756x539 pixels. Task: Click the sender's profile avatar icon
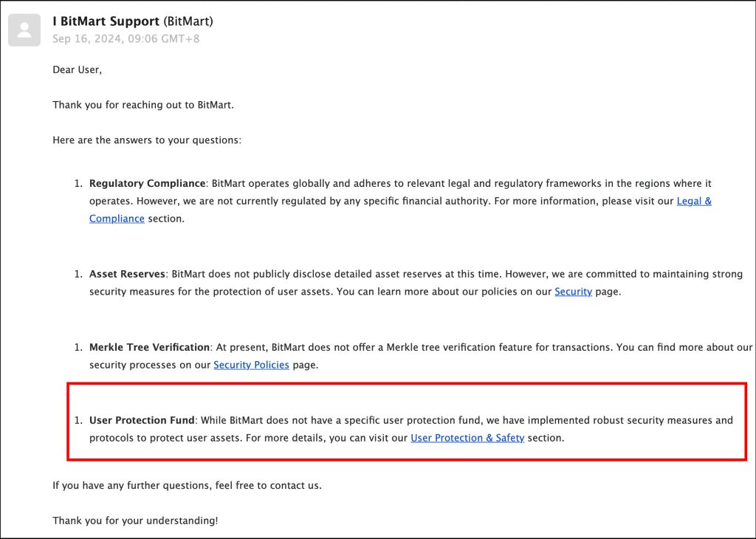(x=24, y=30)
